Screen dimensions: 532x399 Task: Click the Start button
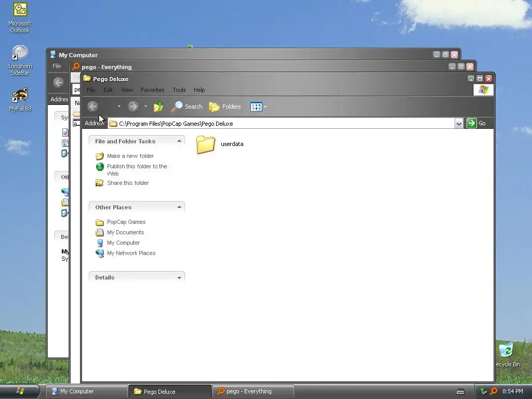pos(20,391)
